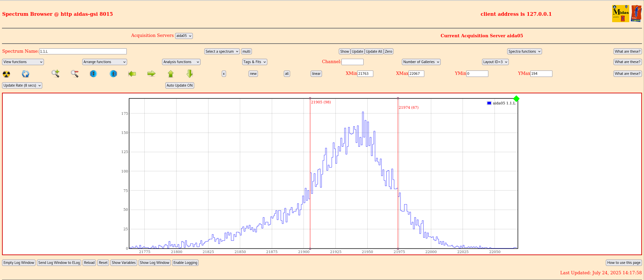Click the blue circular refresh arrows icon
This screenshot has height=280, width=644.
(x=25, y=74)
